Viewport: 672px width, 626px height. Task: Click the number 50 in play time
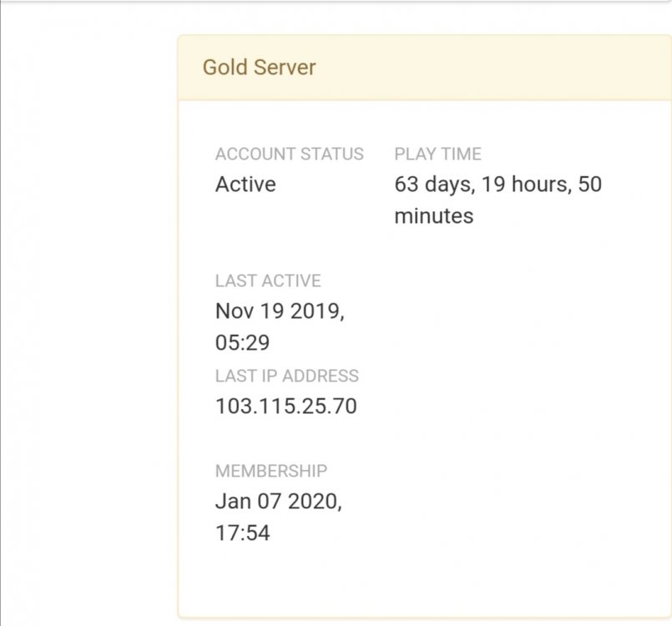(589, 184)
